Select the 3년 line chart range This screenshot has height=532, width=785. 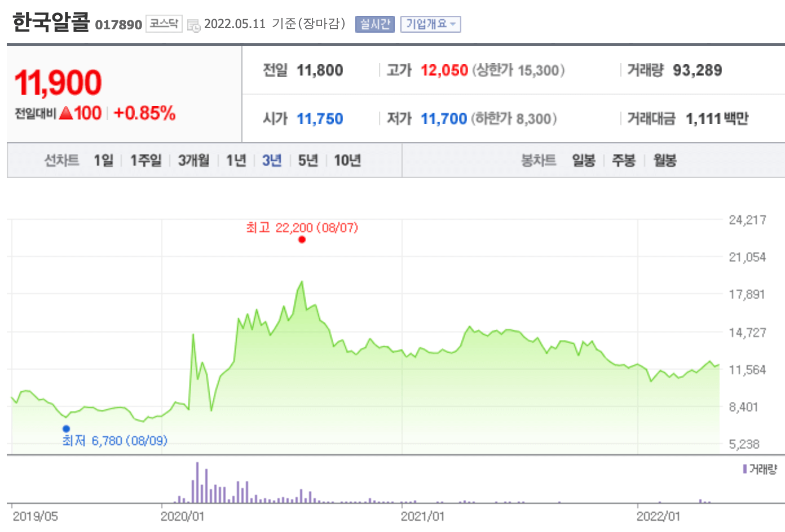coord(272,161)
